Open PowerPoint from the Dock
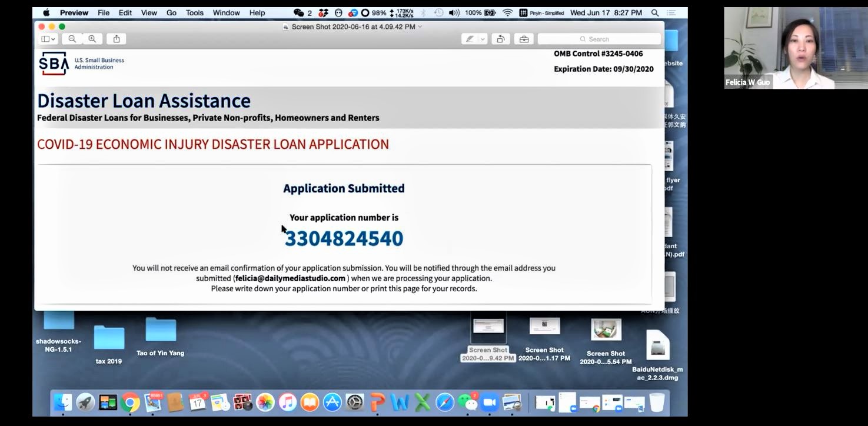868x426 pixels. [377, 402]
